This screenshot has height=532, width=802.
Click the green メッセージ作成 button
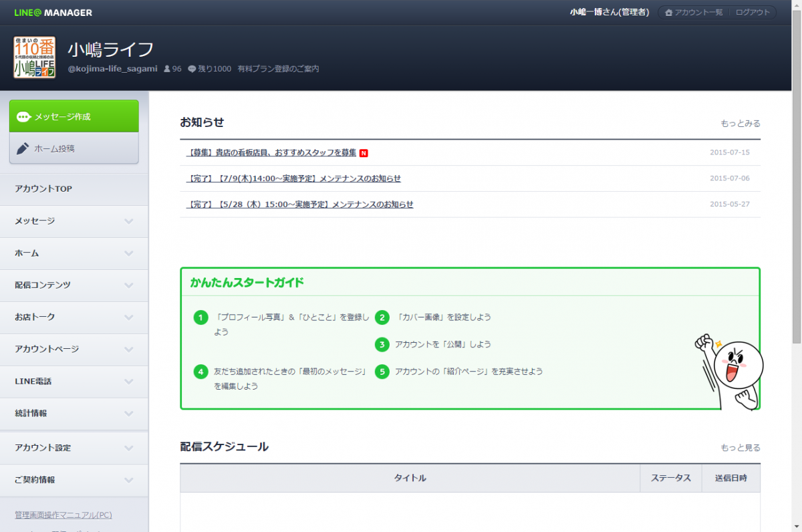coord(74,116)
